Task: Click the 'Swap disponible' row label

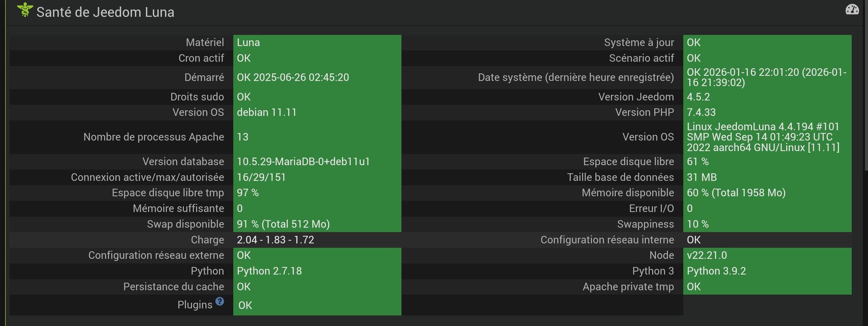Action: point(185,224)
